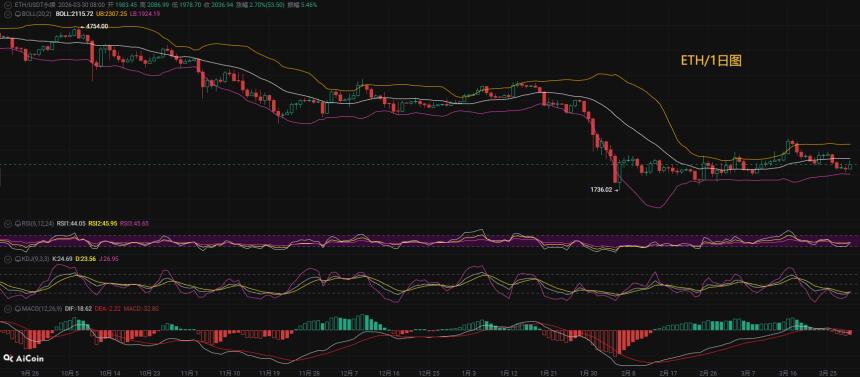Select the LB:1924.19 lower band value
Screen dimensions: 860x377
click(x=145, y=14)
